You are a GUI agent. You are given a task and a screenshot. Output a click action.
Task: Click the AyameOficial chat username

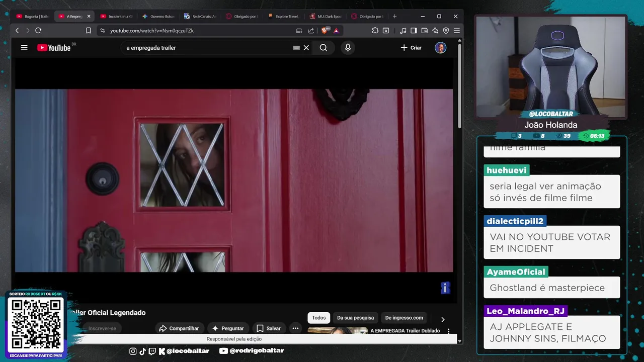click(x=516, y=272)
